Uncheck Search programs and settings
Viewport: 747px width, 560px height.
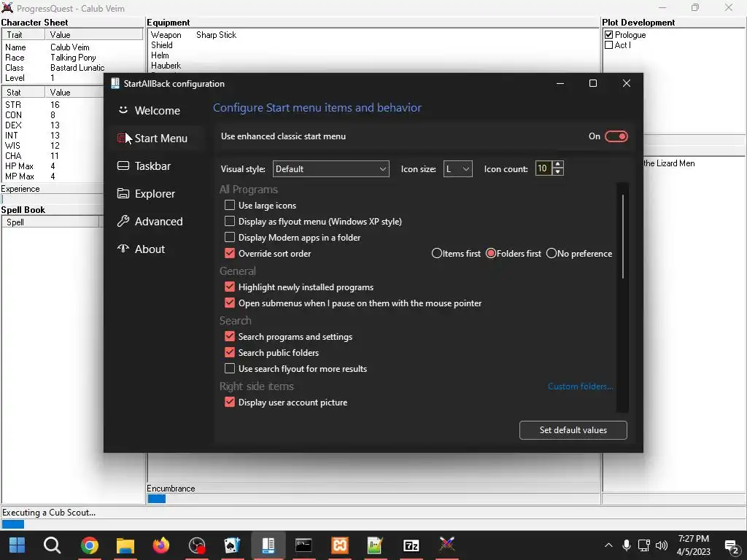(x=230, y=336)
